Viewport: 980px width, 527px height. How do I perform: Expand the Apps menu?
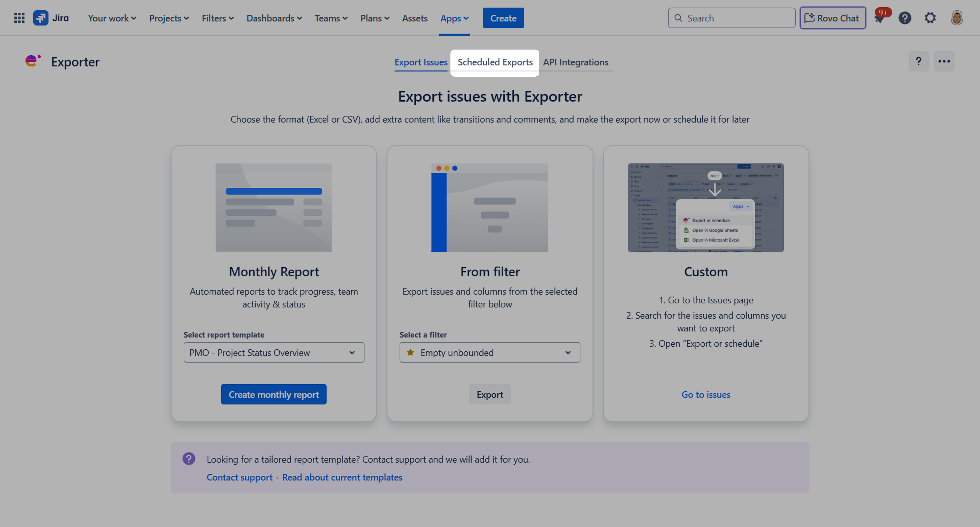pyautogui.click(x=454, y=18)
